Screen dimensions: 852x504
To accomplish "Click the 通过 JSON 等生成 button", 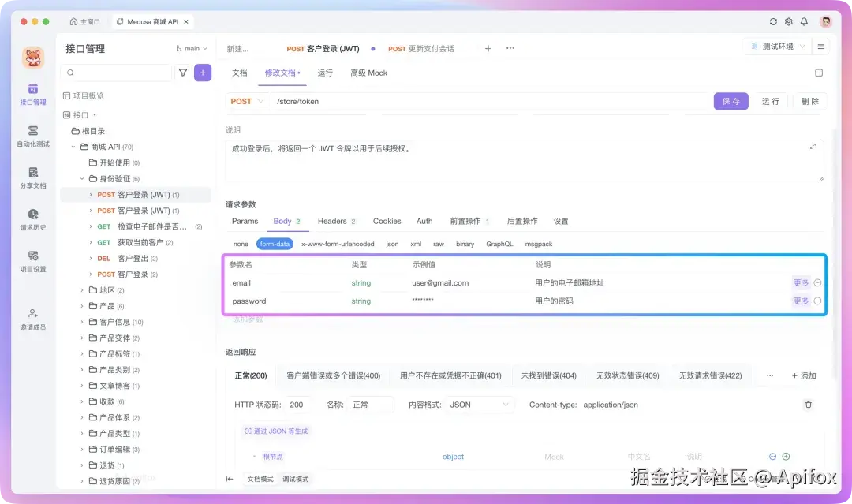I will click(276, 431).
